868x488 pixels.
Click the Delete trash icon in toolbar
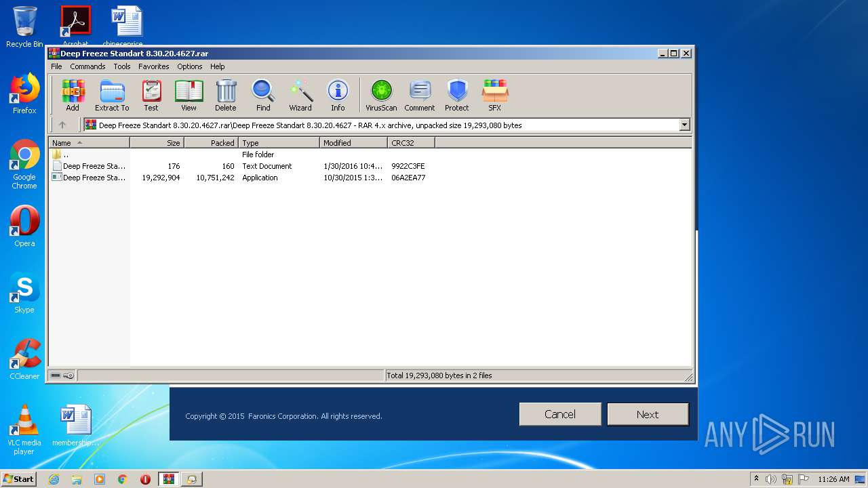(226, 95)
